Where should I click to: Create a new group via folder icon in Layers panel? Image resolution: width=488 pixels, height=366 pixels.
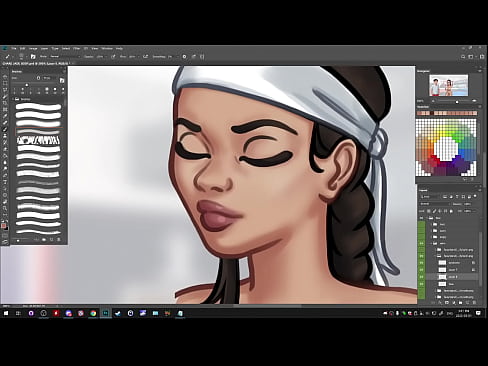(461, 303)
